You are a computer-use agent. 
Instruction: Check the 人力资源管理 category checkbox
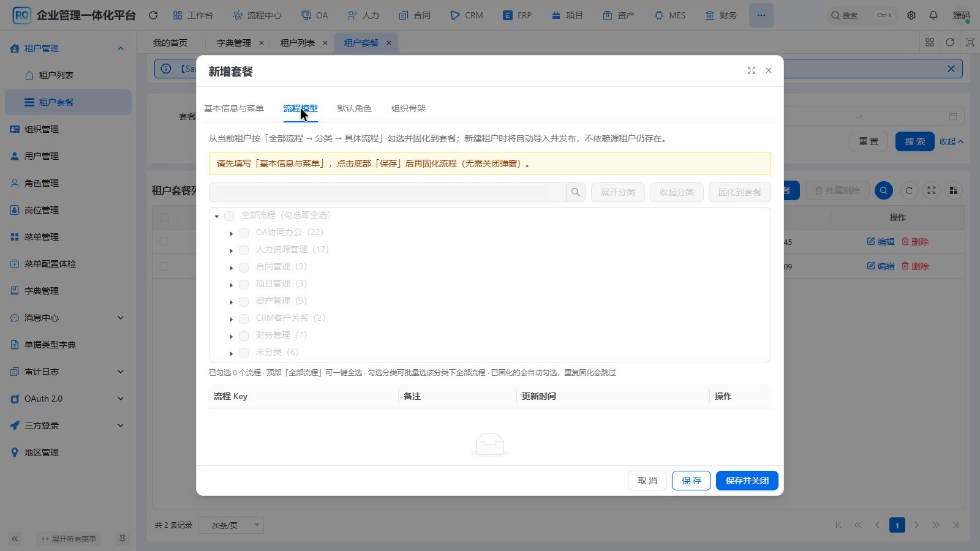click(244, 250)
